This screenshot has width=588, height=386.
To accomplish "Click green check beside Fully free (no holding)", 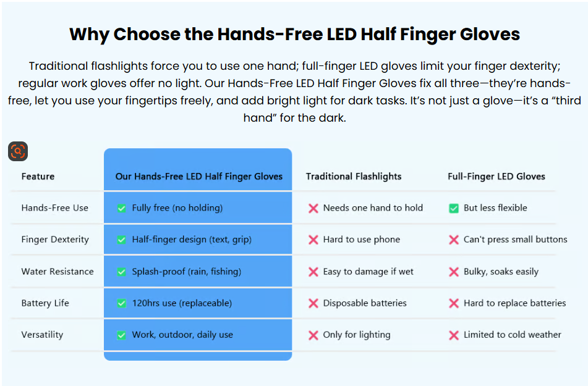I will (x=122, y=208).
